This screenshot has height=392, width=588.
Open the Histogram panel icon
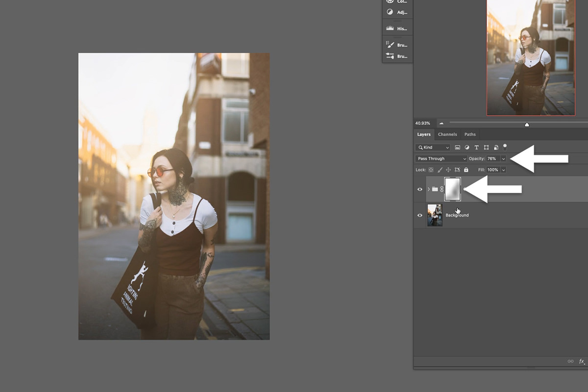pyautogui.click(x=390, y=28)
